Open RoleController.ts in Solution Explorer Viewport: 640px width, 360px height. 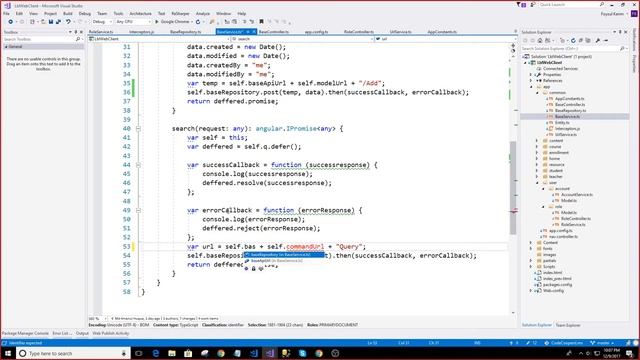click(x=576, y=219)
